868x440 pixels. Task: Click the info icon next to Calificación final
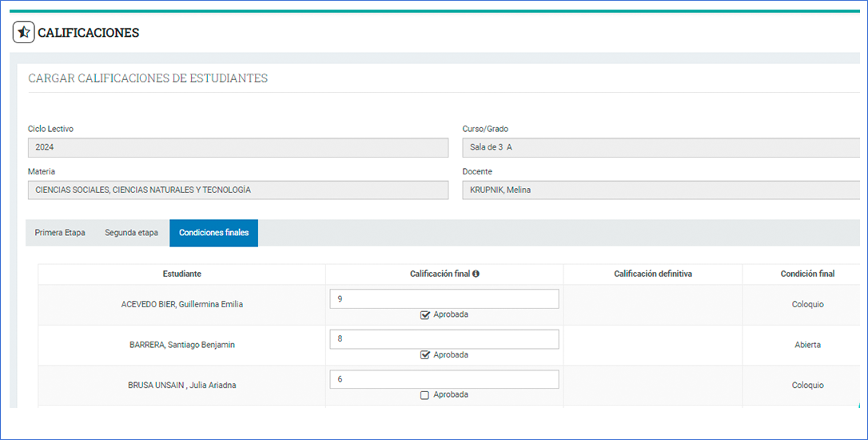click(x=476, y=274)
